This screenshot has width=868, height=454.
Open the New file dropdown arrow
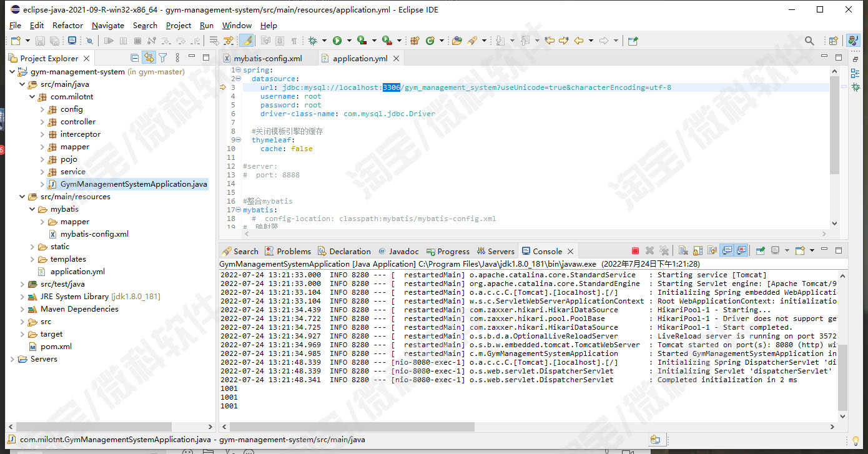[x=27, y=41]
